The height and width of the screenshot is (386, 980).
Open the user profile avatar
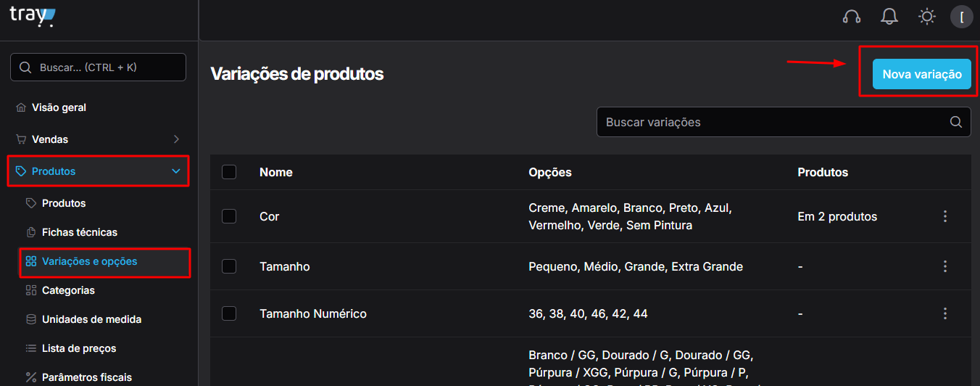(x=961, y=17)
